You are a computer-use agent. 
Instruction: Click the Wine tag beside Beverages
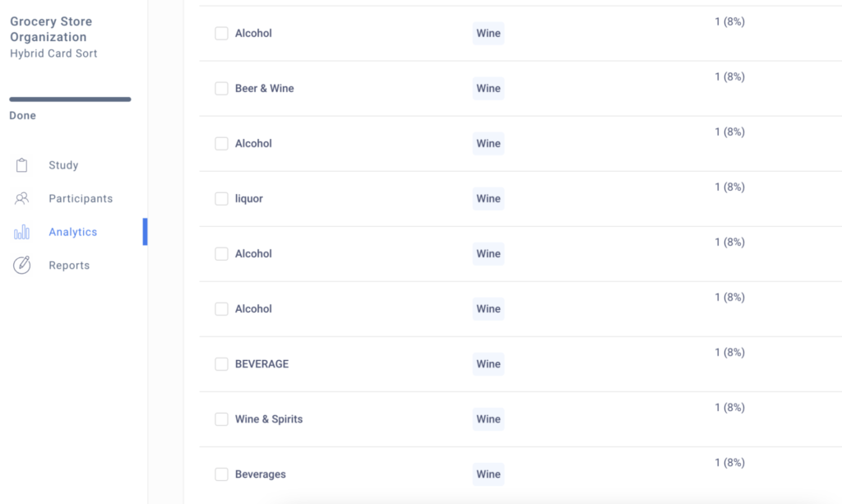pos(488,474)
